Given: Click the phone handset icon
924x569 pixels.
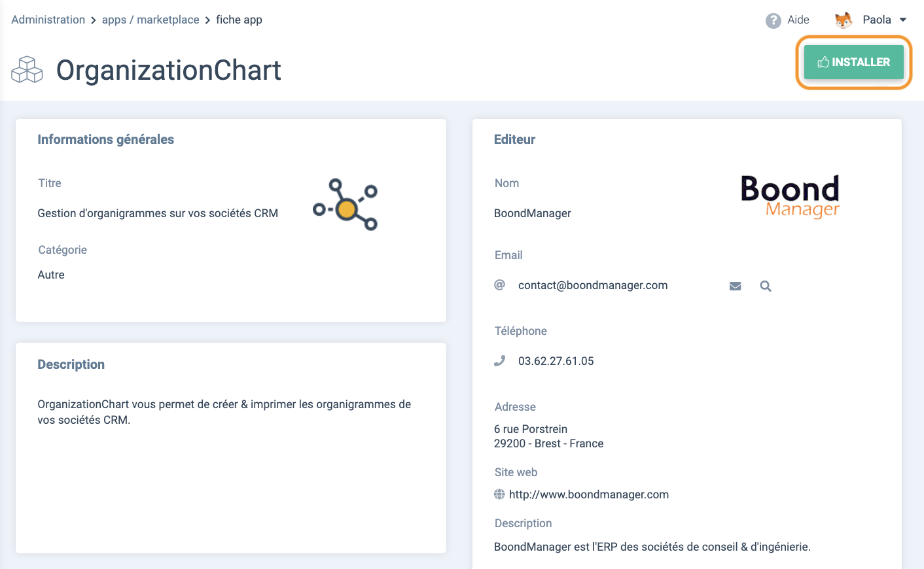Looking at the screenshot, I should coord(499,361).
